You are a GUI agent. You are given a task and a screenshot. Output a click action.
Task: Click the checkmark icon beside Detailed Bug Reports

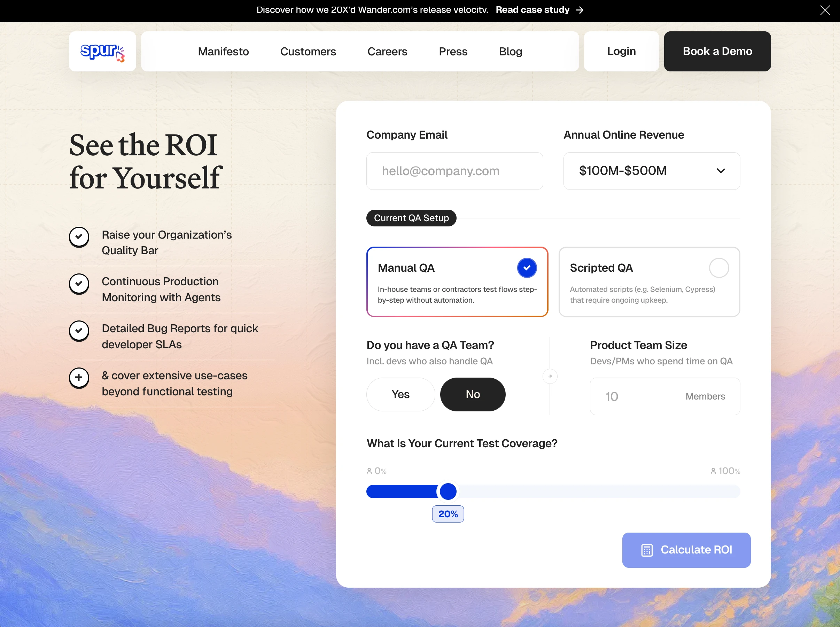(79, 330)
